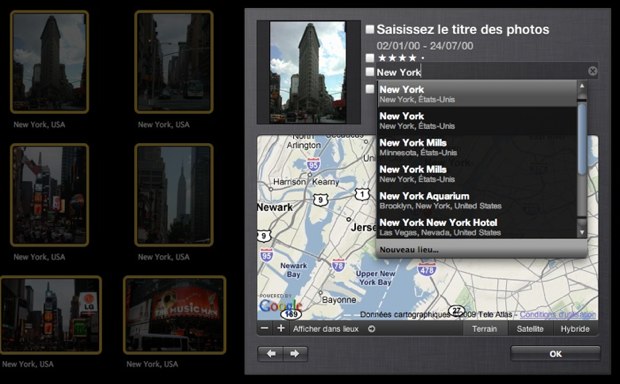The height and width of the screenshot is (384, 620).
Task: Confirm with the OK button
Action: point(556,354)
